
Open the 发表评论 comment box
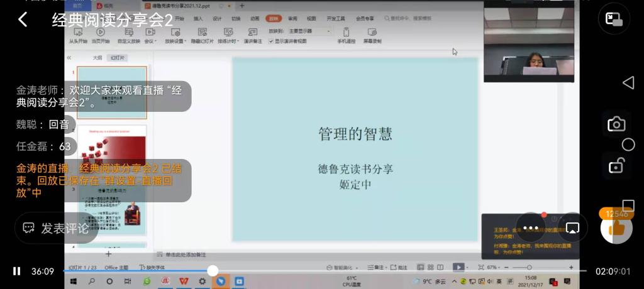(x=57, y=228)
